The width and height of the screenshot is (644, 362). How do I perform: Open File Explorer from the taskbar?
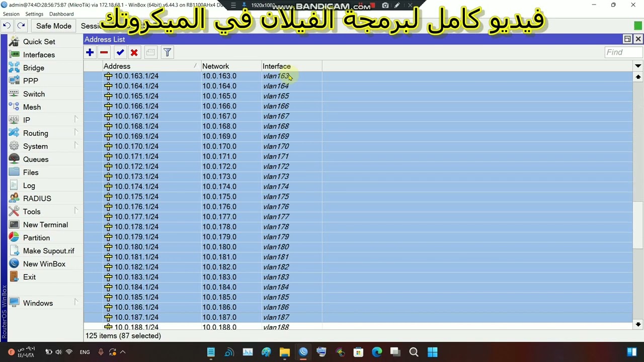click(x=285, y=352)
